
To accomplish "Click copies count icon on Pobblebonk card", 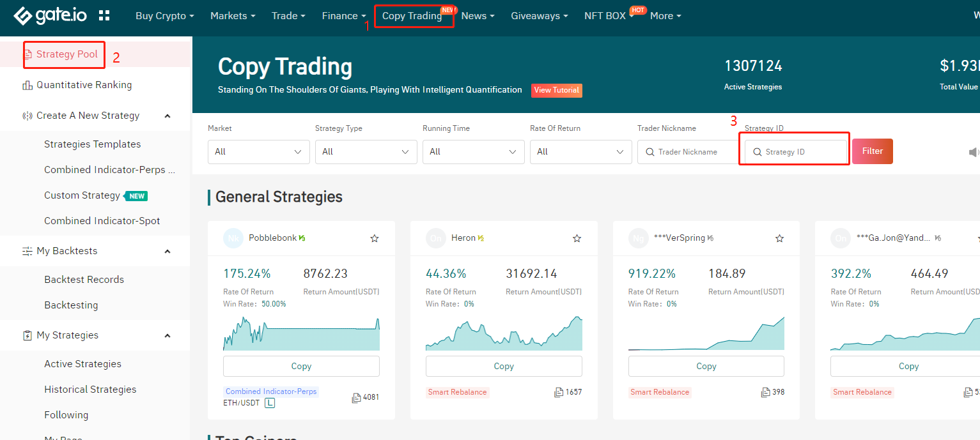I will (x=356, y=397).
